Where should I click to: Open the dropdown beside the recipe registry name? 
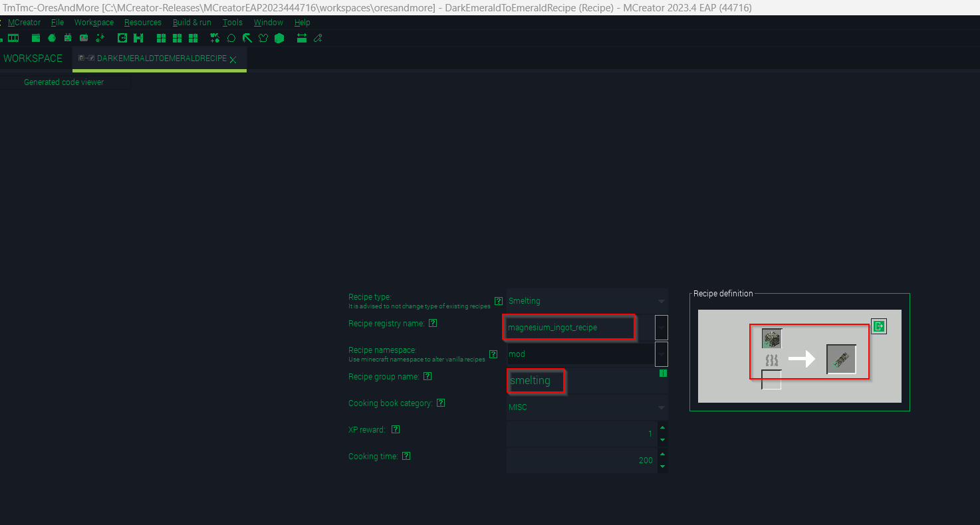pos(661,327)
